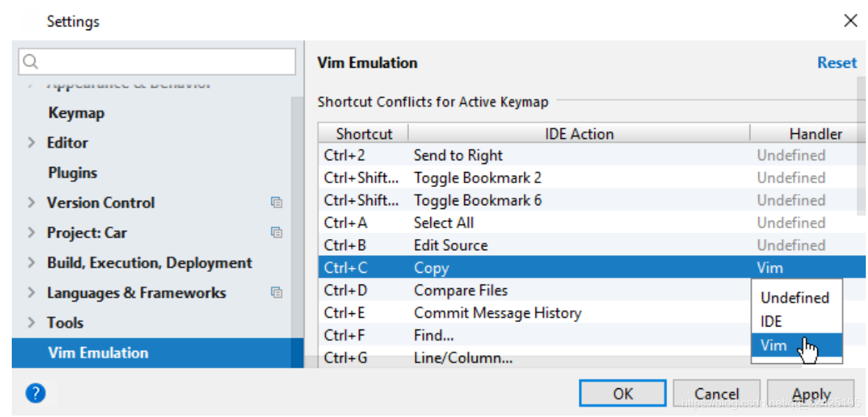This screenshot has height=417, width=868.
Task: Expand Build, Execution, Deployment group
Action: coord(32,263)
